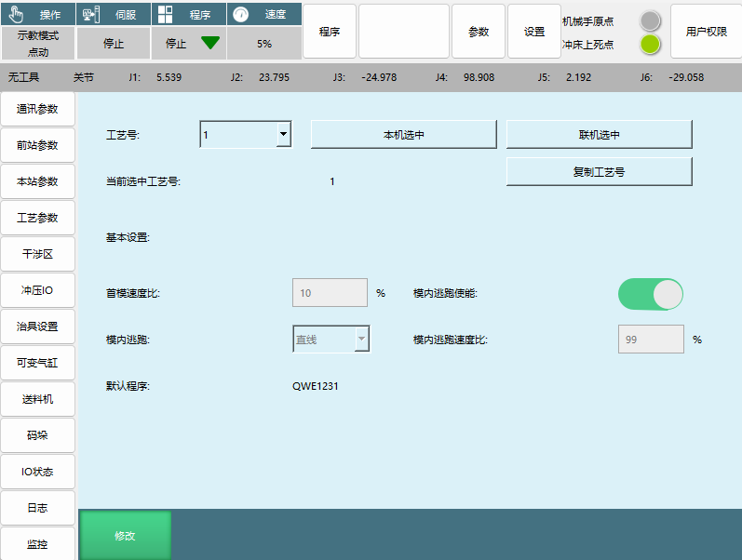
Task: Click the 复制工艺号 button
Action: coord(599,172)
